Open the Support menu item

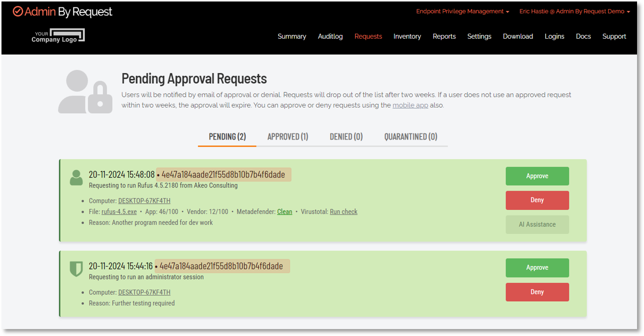pos(614,36)
